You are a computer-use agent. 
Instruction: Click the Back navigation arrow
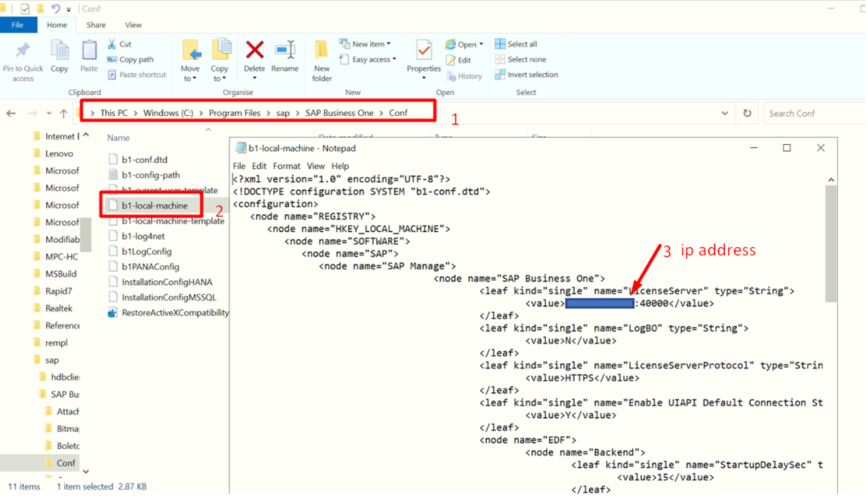(x=11, y=113)
